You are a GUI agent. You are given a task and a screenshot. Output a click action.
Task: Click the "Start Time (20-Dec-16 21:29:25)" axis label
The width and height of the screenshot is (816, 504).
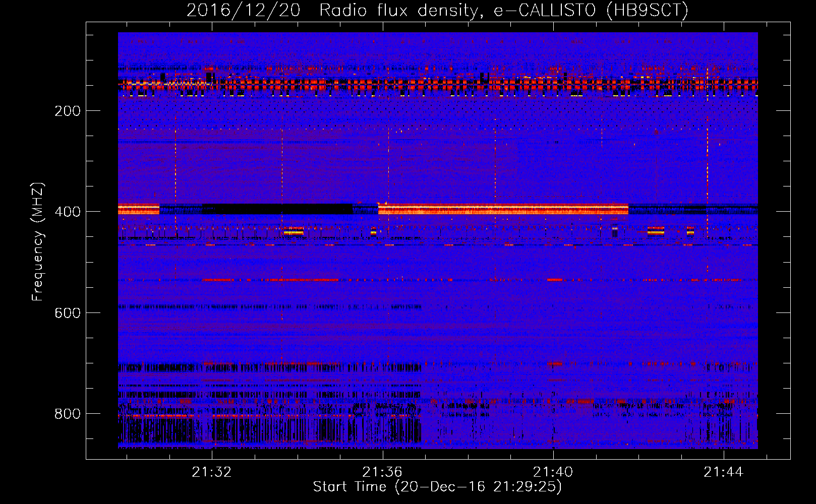click(437, 487)
